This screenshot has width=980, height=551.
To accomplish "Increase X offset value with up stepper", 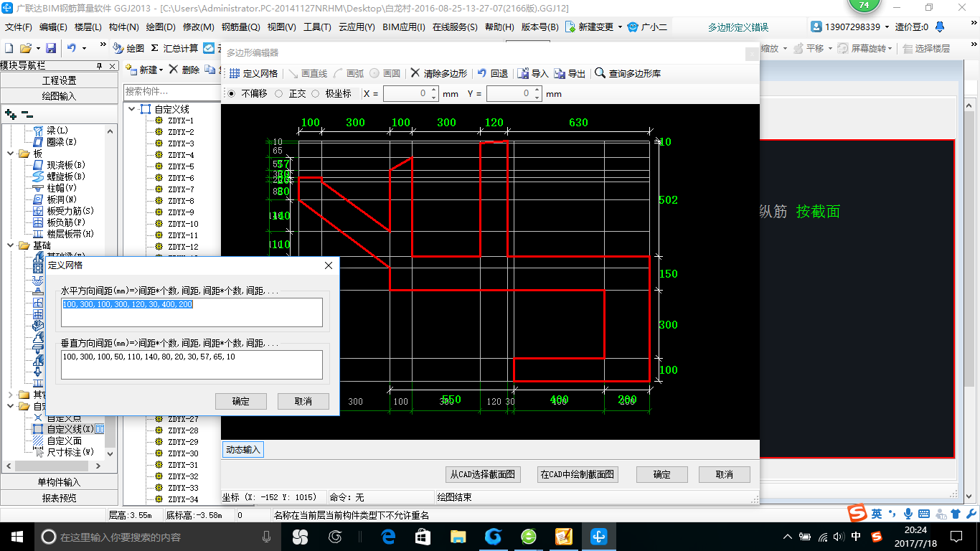I will [x=433, y=90].
